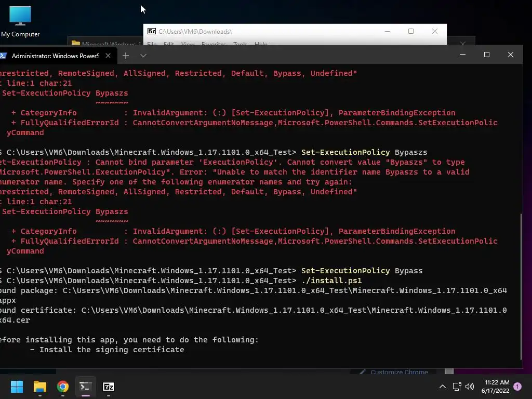Open the View menu in 7-Zip

point(188,44)
